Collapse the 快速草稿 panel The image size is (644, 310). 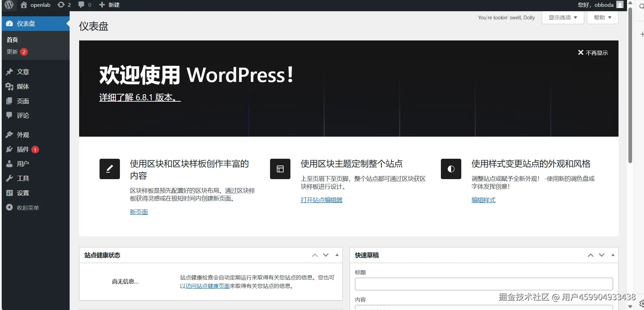tap(613, 255)
